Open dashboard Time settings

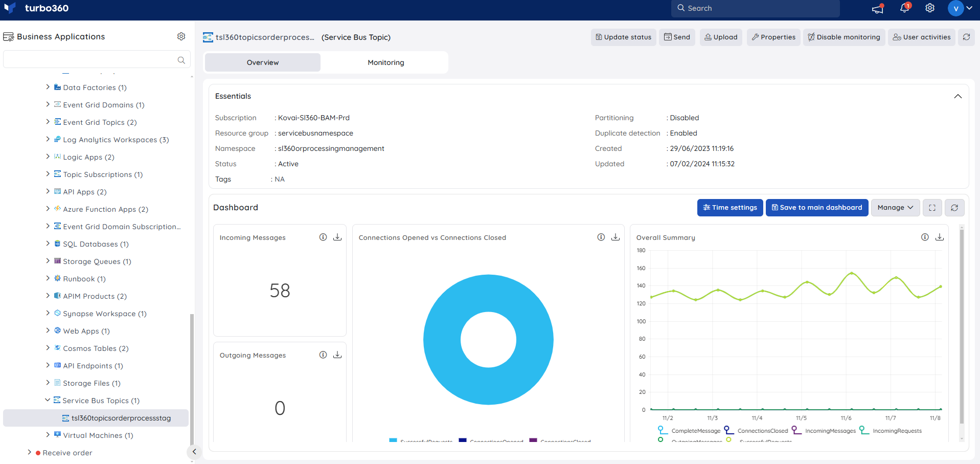tap(730, 208)
